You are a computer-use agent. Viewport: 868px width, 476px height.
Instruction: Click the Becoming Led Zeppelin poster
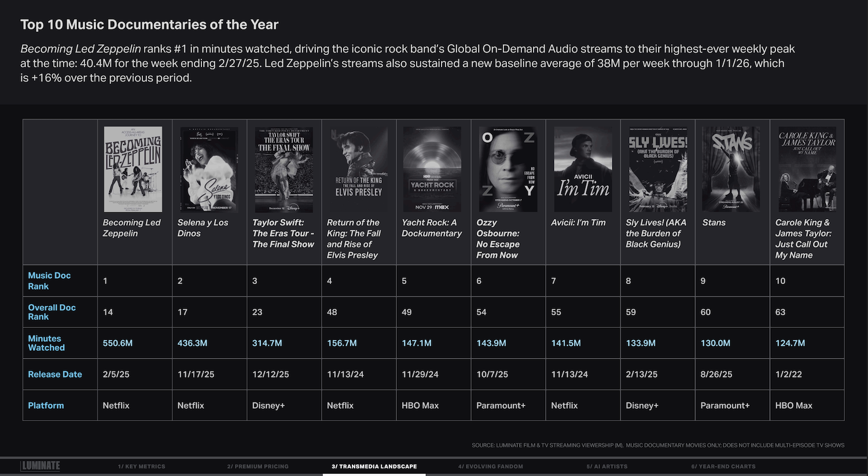[x=133, y=169]
